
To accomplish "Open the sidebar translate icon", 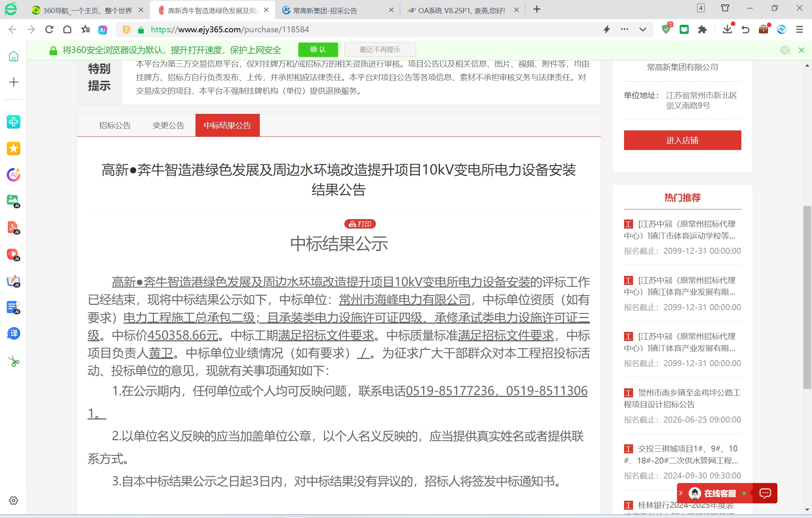I will [14, 333].
